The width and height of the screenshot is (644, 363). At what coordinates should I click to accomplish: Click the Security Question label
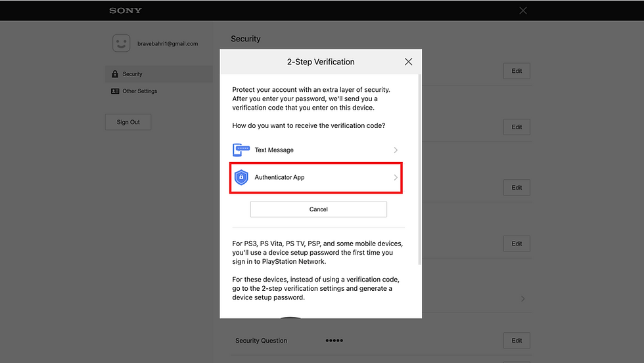click(262, 341)
